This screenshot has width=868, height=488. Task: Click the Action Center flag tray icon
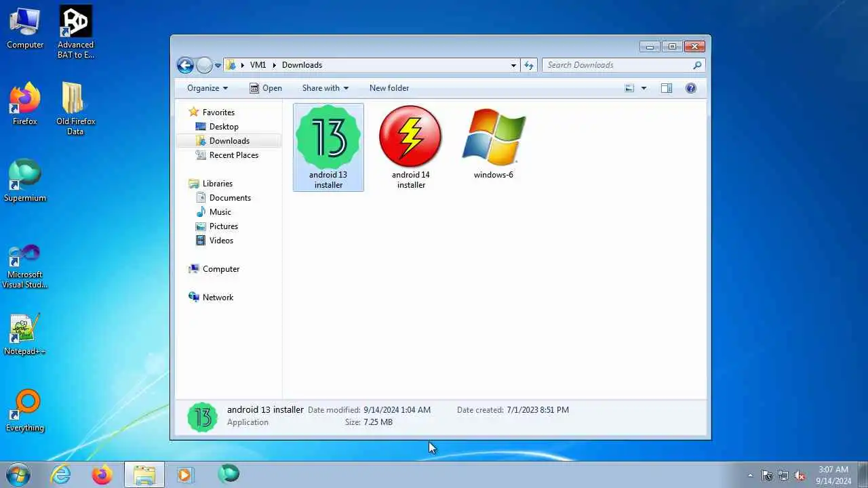(767, 475)
